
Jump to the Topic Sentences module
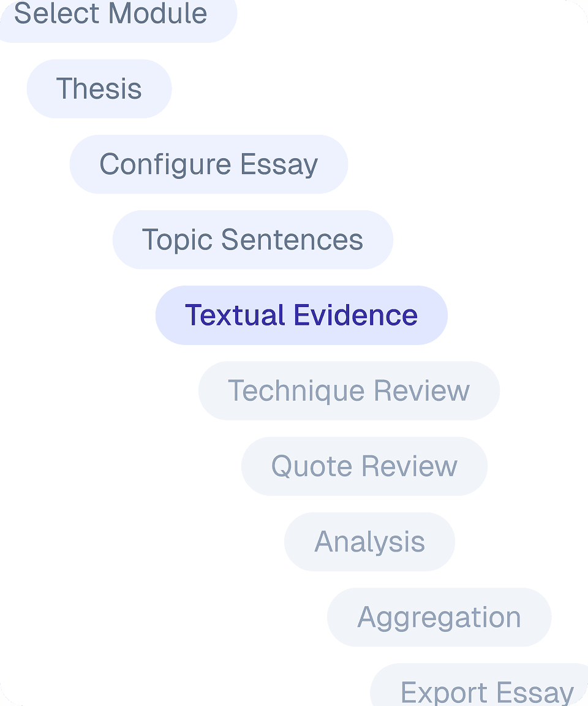tap(252, 239)
